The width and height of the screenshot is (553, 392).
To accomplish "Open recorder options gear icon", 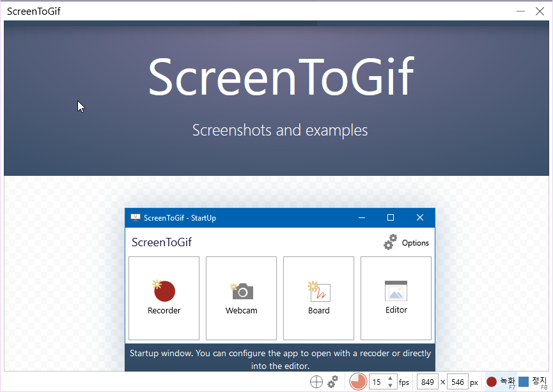I will 332,382.
